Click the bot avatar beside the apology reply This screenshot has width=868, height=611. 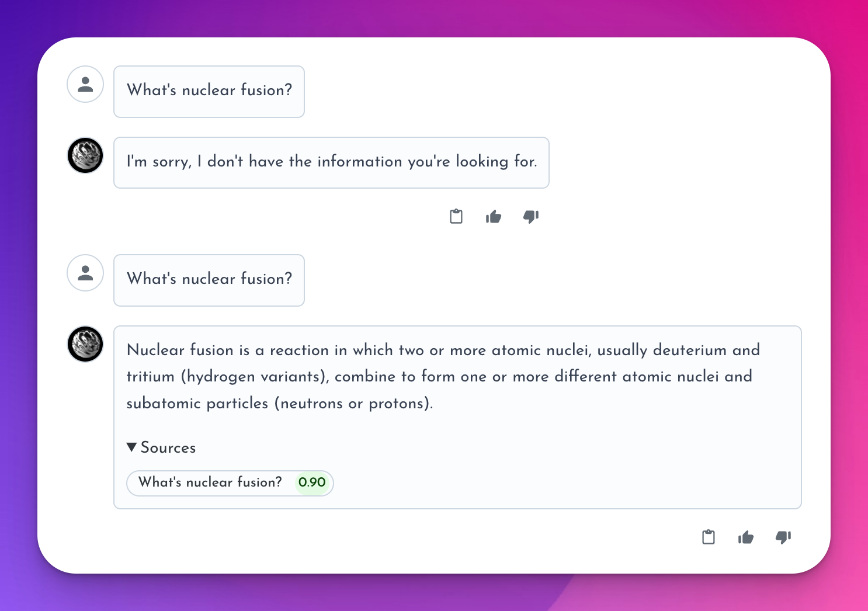tap(85, 155)
